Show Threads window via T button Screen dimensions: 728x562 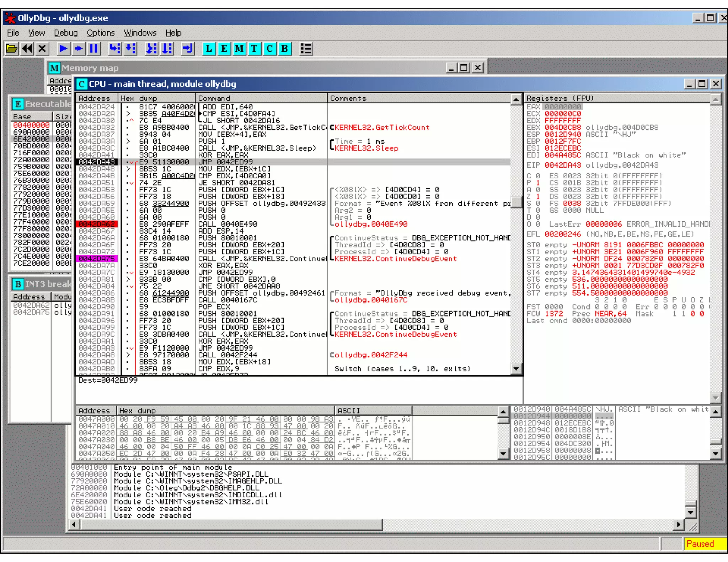click(254, 48)
